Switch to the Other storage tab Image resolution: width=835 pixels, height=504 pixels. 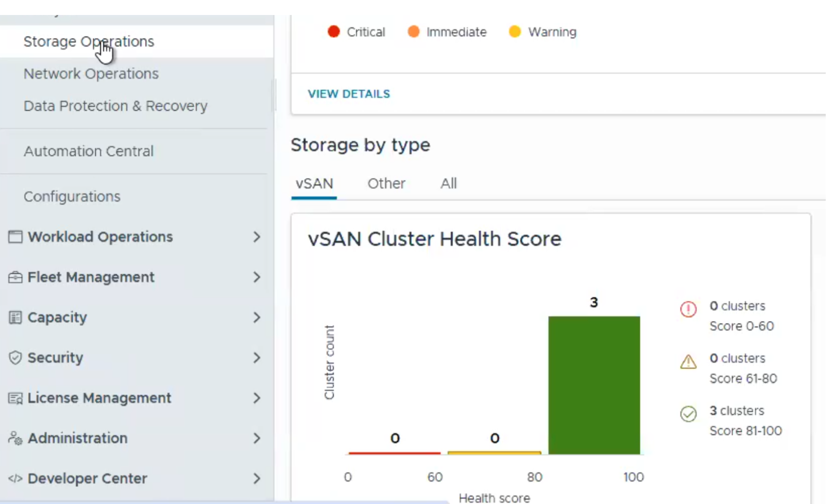point(386,183)
